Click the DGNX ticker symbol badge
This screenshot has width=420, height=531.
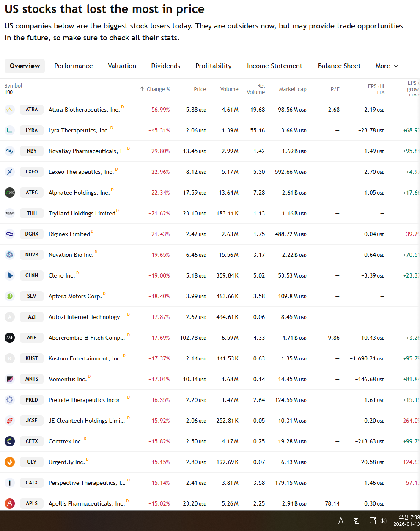(32, 234)
